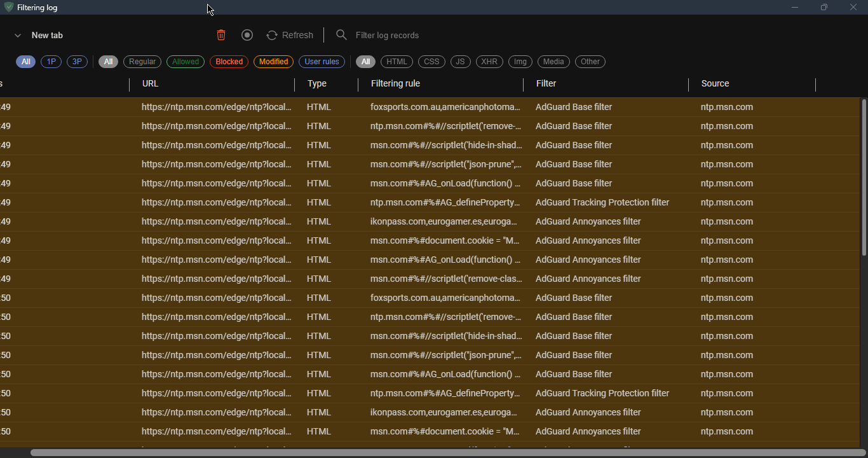Click the Filtering rule column header
The height and width of the screenshot is (458, 868).
click(x=395, y=83)
